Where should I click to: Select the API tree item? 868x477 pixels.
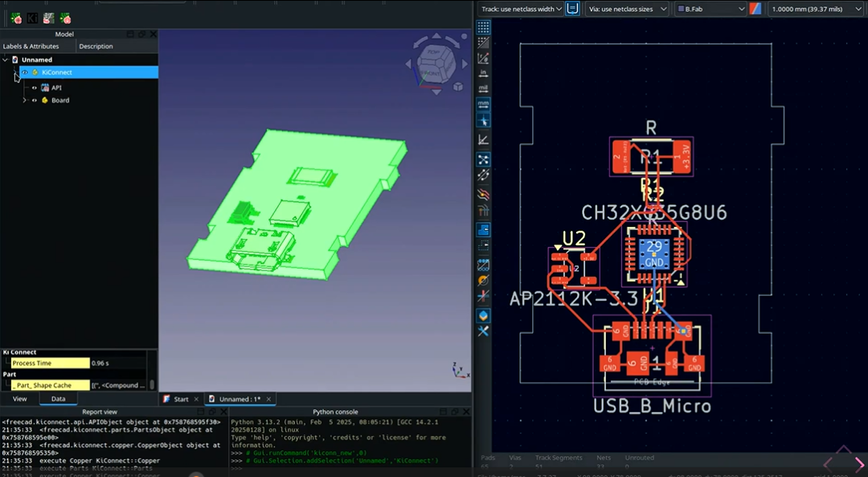(56, 88)
